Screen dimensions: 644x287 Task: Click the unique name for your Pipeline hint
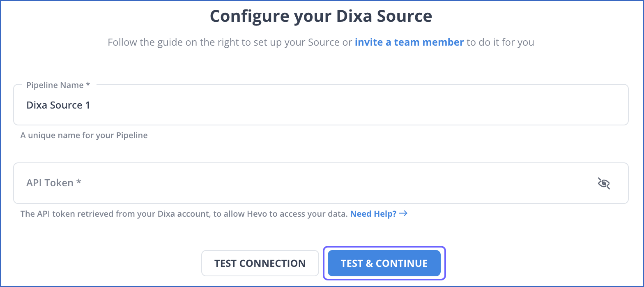point(84,135)
